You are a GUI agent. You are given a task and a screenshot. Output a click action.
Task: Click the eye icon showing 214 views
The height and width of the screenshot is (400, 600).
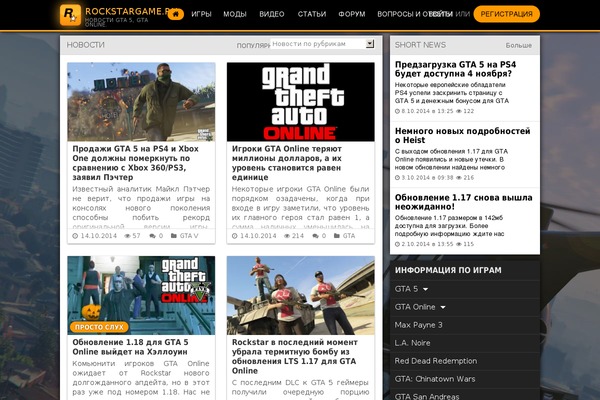pyautogui.click(x=287, y=236)
